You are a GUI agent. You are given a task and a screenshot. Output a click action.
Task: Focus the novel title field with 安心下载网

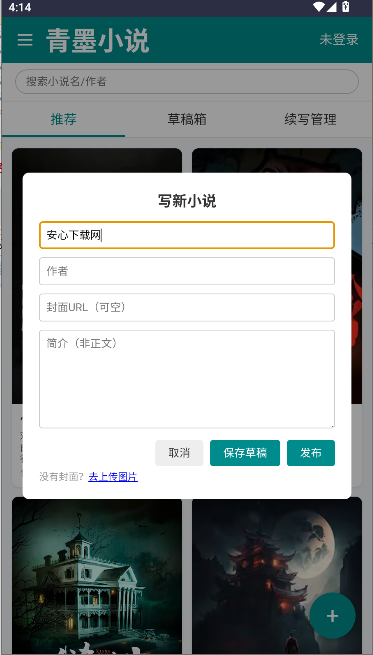187,235
